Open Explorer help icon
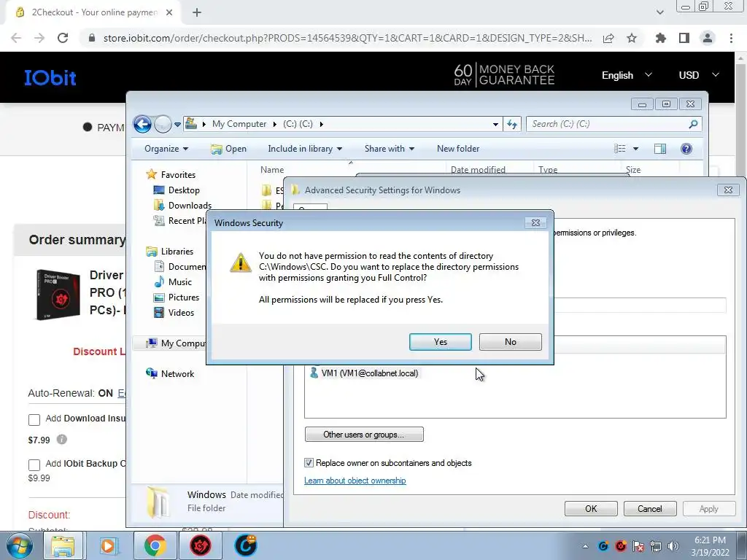Screen dimensions: 747x560 pyautogui.click(x=686, y=149)
